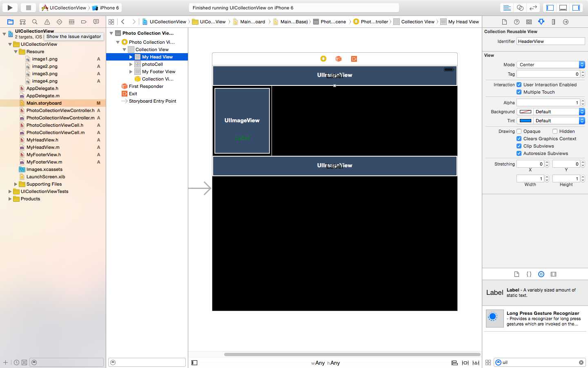The height and width of the screenshot is (368, 588).
Task: Toggle User Interaction Enabled checkbox
Action: [x=519, y=85]
